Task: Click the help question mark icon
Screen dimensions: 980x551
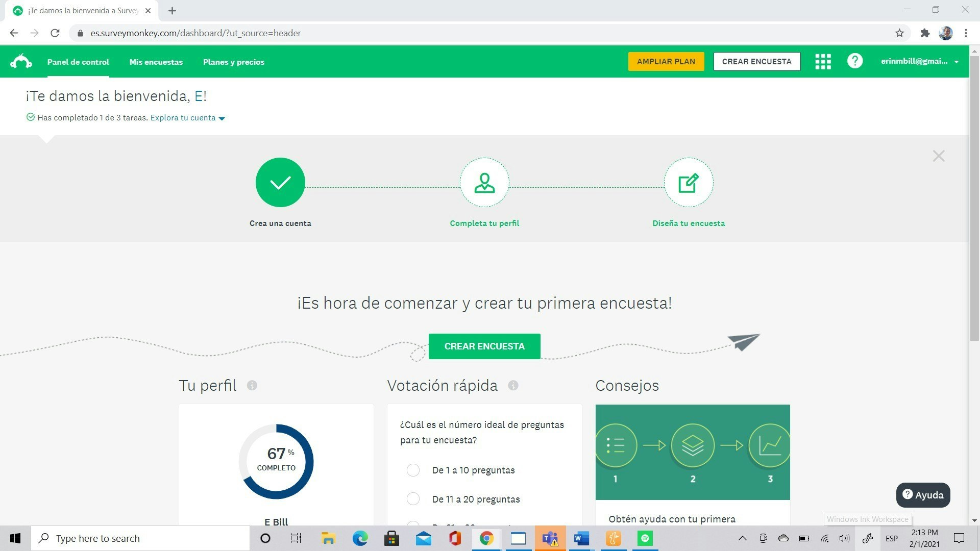Action: pyautogui.click(x=855, y=61)
